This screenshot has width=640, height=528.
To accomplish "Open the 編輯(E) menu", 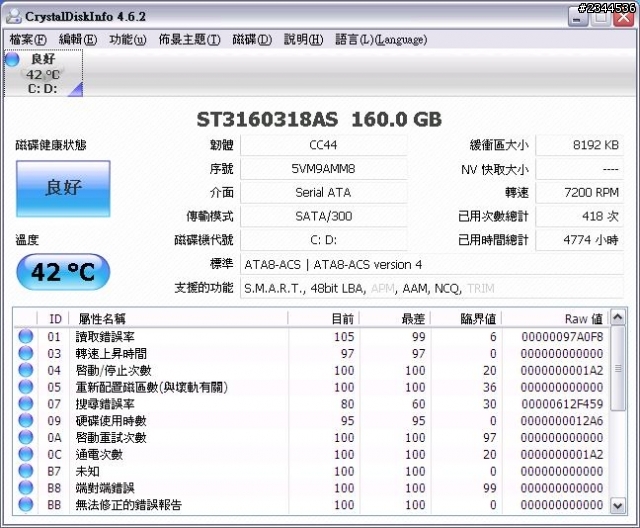I will (78, 40).
